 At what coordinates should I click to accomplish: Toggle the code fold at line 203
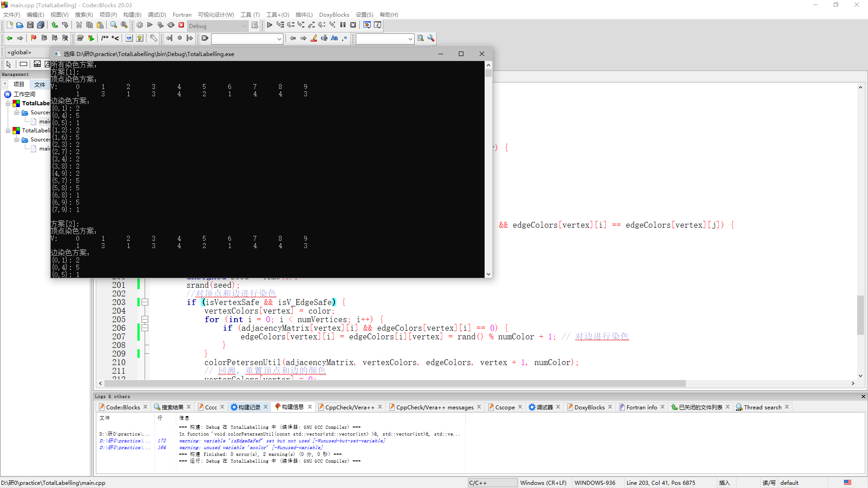click(145, 302)
